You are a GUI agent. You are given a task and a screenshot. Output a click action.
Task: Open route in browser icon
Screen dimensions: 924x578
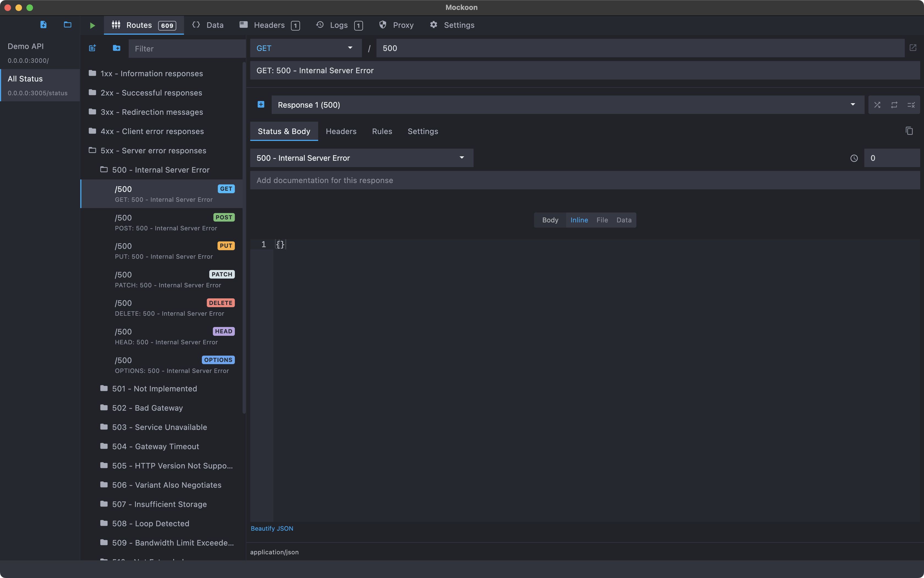coord(913,48)
